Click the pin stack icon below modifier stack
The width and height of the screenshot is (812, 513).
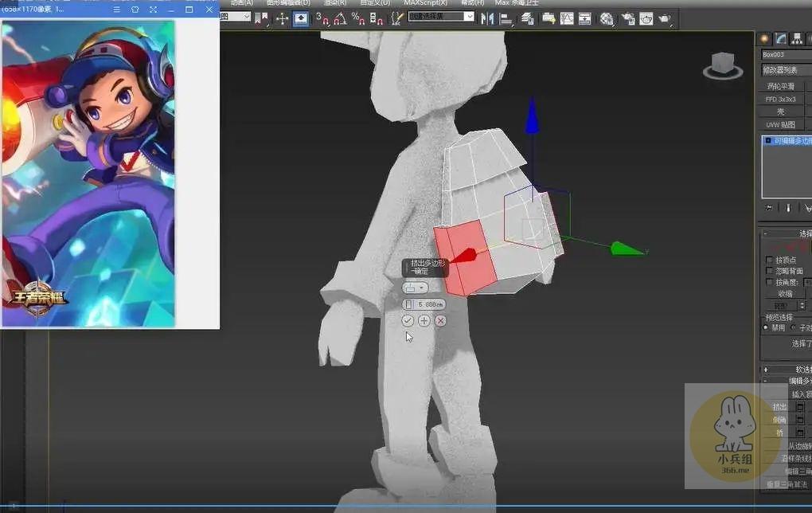click(769, 208)
